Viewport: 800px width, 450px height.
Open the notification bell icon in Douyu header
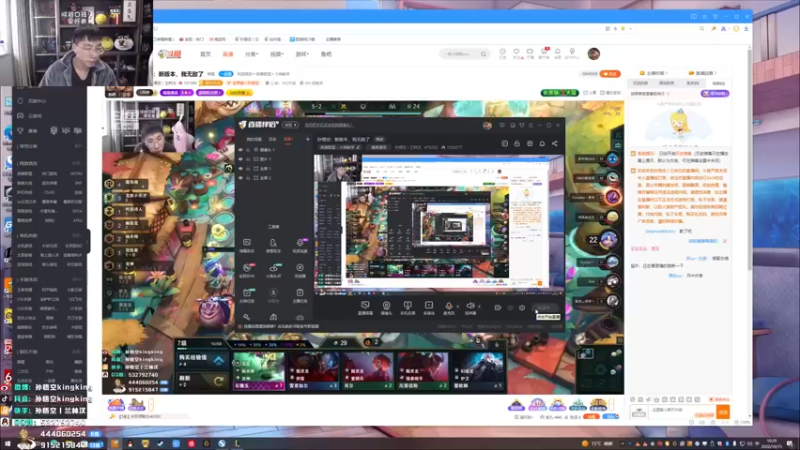click(x=558, y=53)
